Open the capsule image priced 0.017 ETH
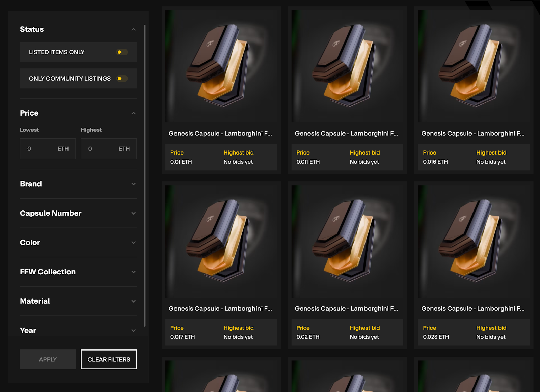540x392 pixels. (221, 242)
